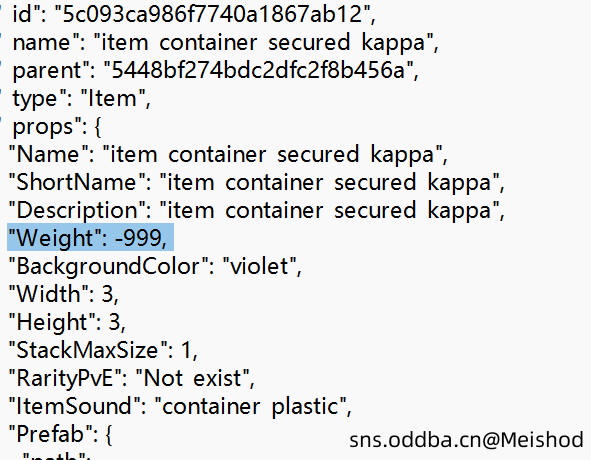Click the "Not exist" value
The image size is (591, 460).
coord(192,378)
